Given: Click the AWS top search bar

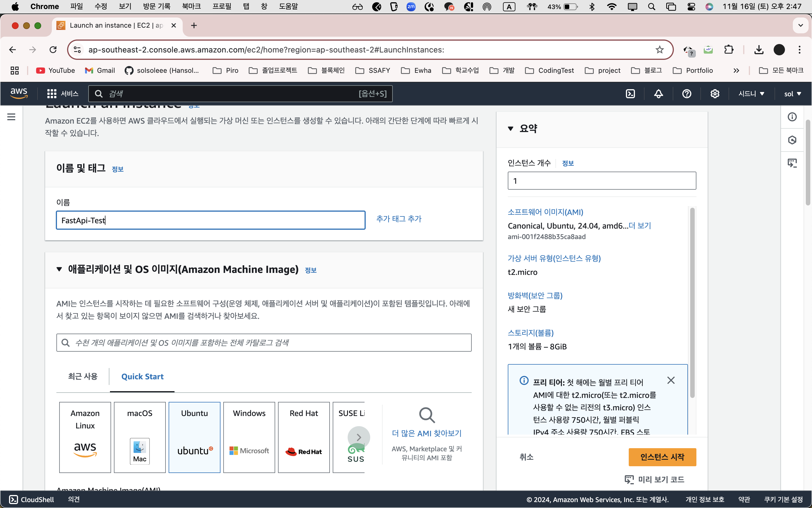Looking at the screenshot, I should pyautogui.click(x=240, y=94).
